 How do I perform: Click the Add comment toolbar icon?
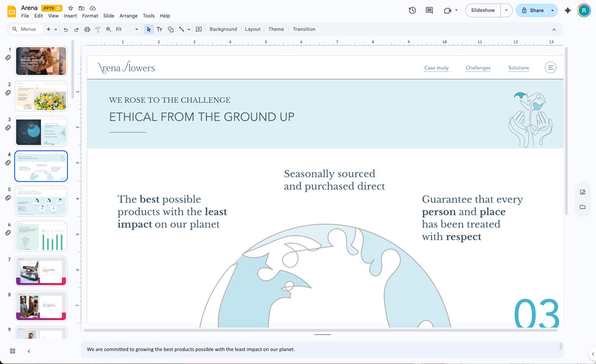click(x=199, y=29)
